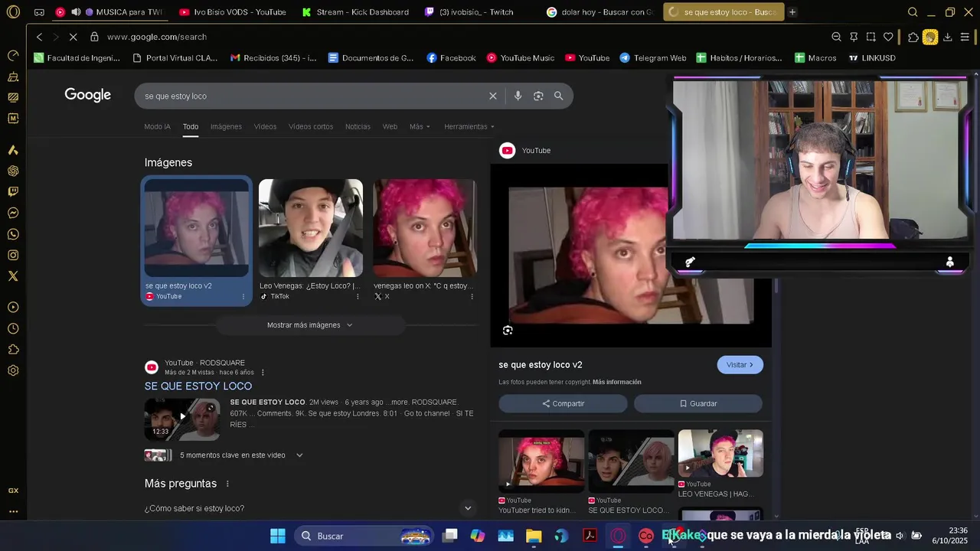980x551 pixels.
Task: Open Windows Start menu
Action: point(278,536)
